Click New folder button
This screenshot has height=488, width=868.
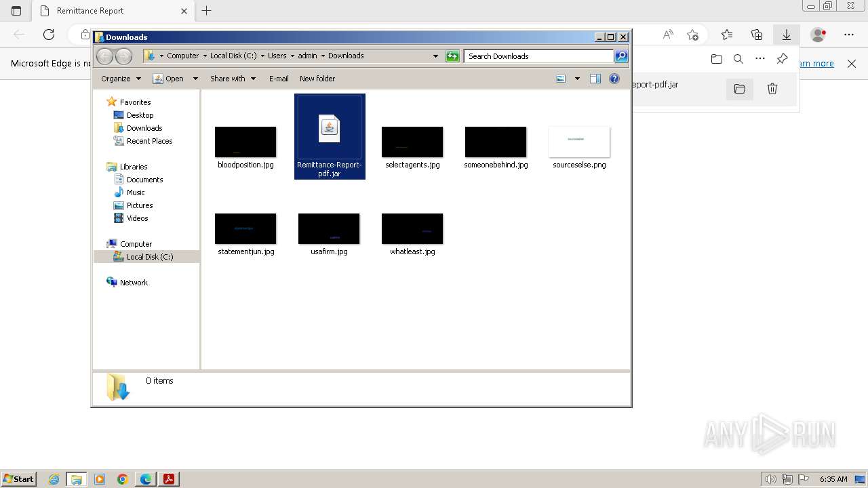[317, 79]
